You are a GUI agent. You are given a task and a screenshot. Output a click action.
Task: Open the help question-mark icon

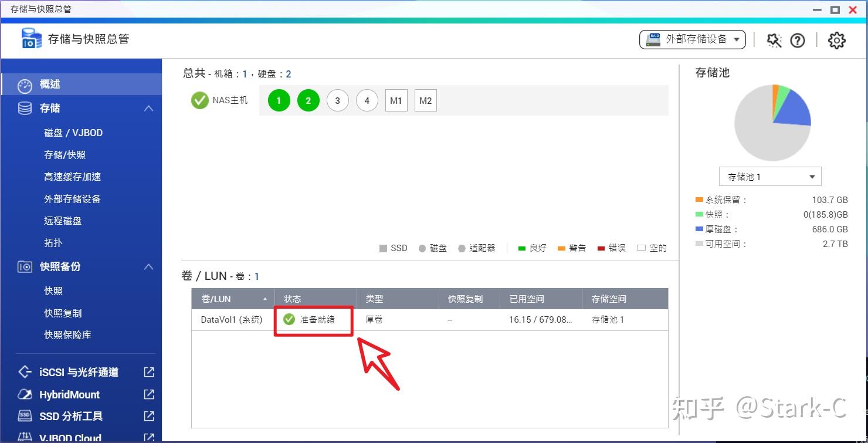(x=798, y=40)
